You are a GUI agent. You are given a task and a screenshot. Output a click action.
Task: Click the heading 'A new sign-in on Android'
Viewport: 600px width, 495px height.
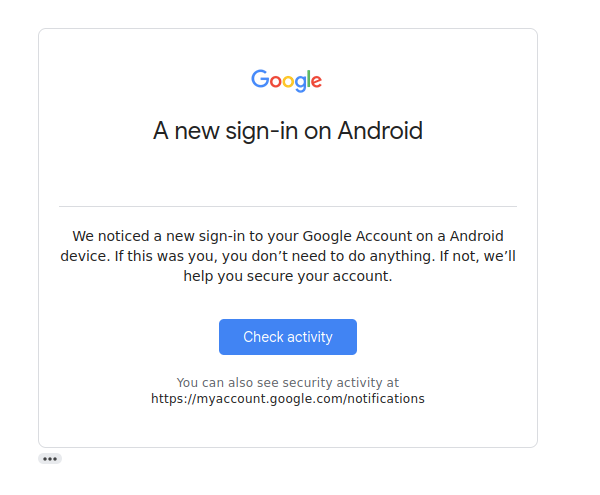(x=288, y=131)
